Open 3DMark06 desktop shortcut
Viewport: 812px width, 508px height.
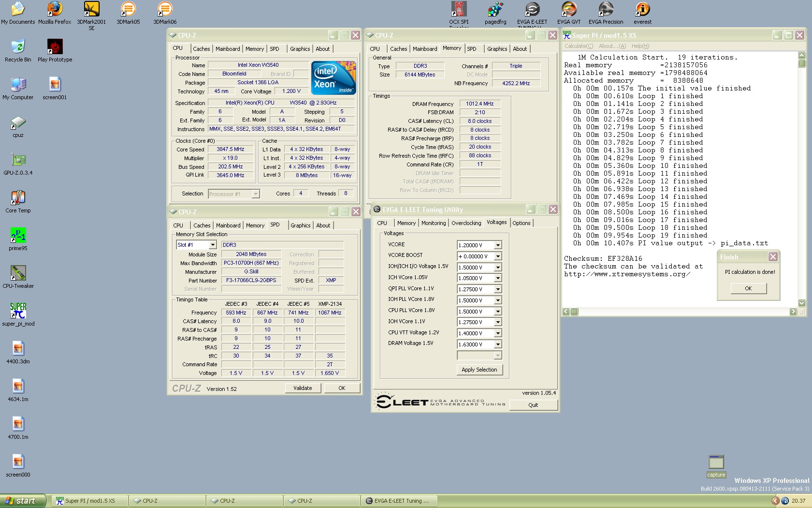(x=165, y=13)
